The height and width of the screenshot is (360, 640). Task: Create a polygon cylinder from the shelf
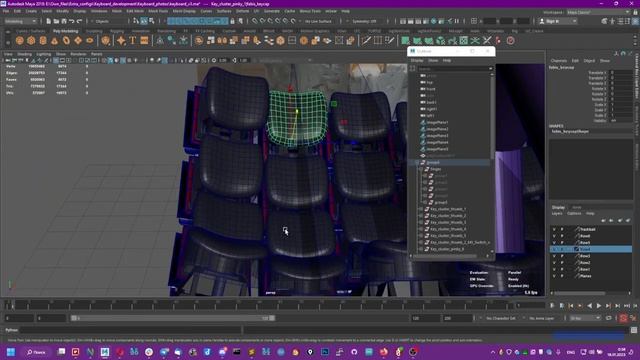pyautogui.click(x=43, y=40)
